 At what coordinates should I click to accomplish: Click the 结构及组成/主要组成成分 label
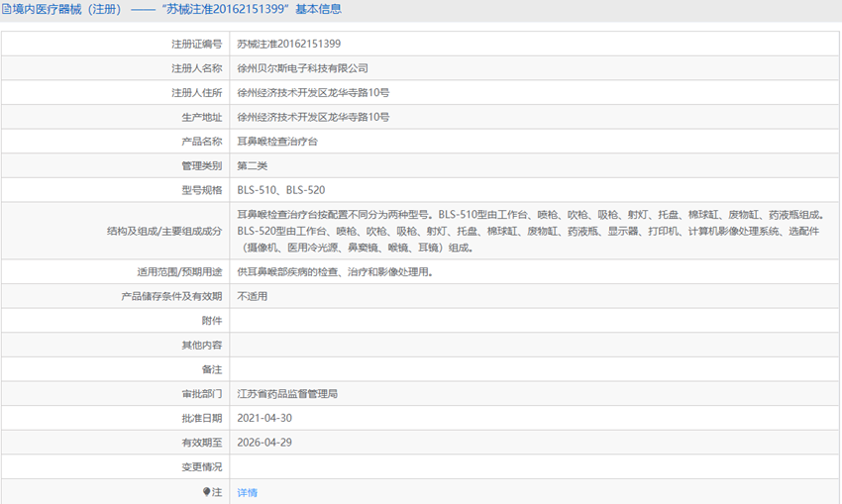point(164,231)
